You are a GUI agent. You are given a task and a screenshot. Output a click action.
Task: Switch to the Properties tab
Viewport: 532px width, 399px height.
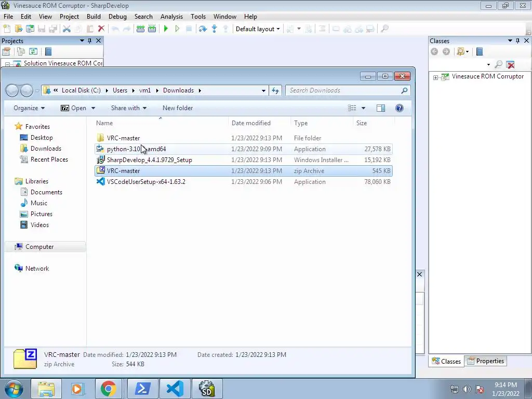486,361
